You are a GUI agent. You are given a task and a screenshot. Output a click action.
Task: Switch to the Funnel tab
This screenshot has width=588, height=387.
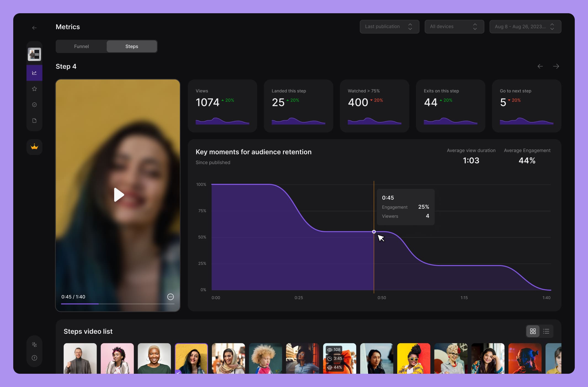point(81,46)
